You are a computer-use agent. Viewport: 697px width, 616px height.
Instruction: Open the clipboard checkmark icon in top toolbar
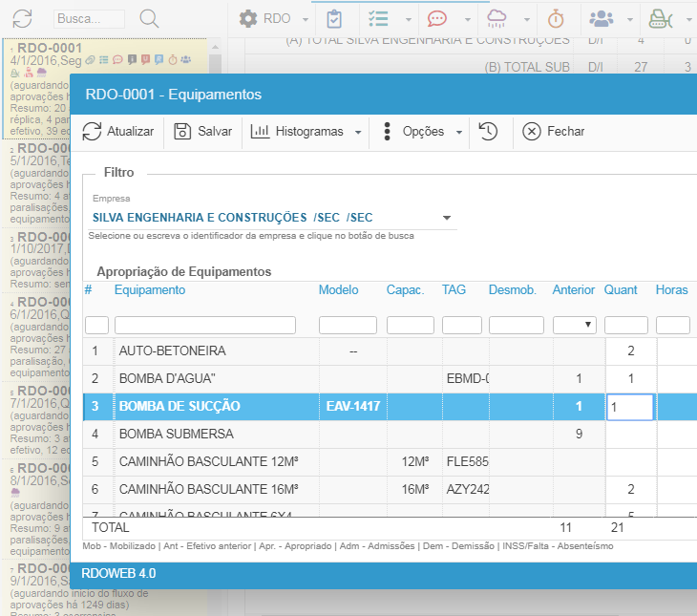(334, 18)
